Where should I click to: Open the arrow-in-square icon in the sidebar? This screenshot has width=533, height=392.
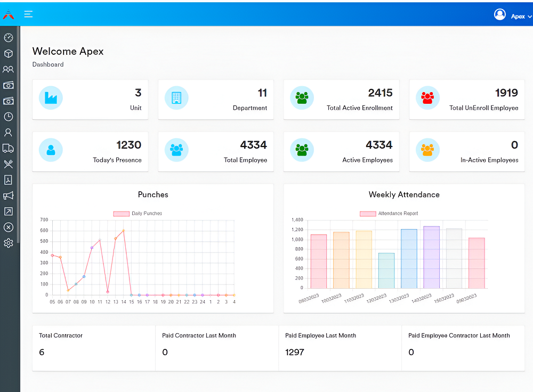point(9,211)
